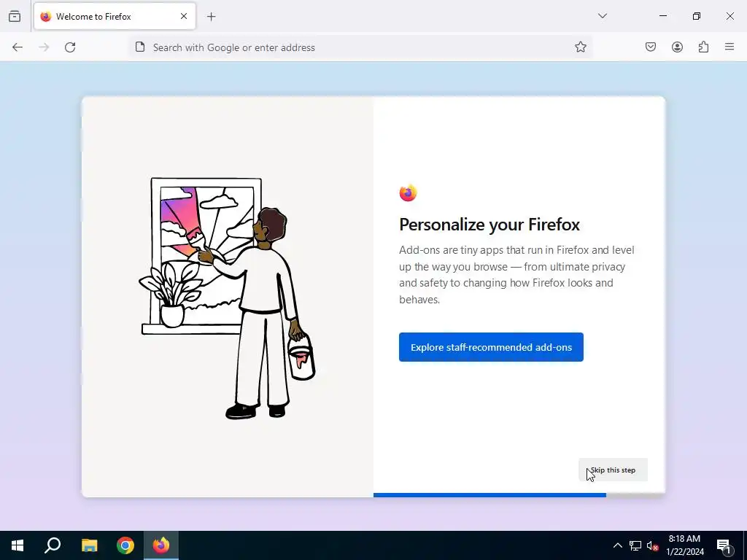Open Firefox View recent browsing icon
Viewport: 747px width, 560px height.
click(x=15, y=16)
